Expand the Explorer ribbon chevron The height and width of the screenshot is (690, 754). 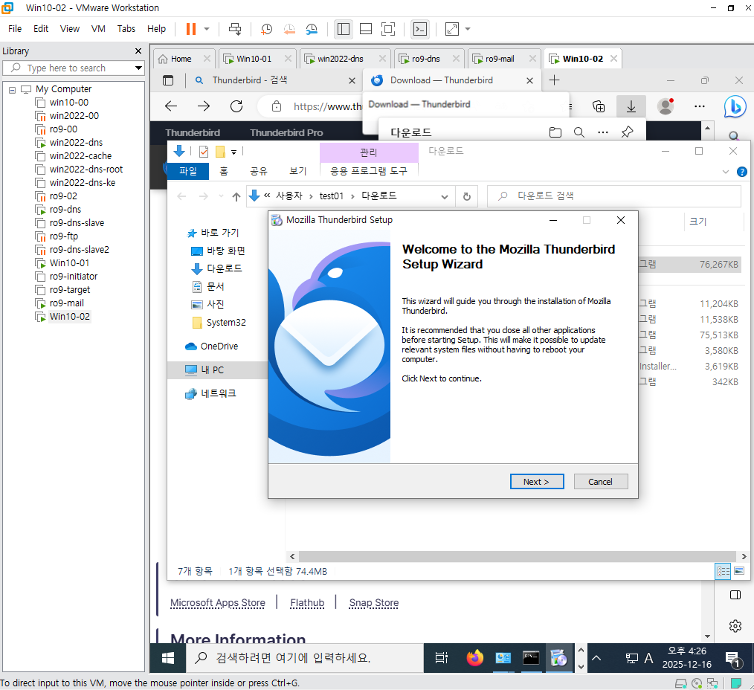click(x=726, y=172)
